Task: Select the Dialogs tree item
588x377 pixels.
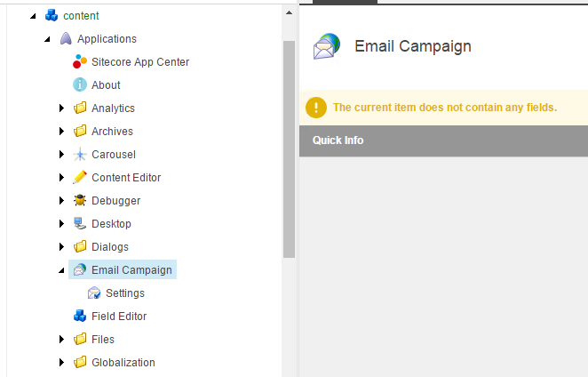Action: [110, 246]
